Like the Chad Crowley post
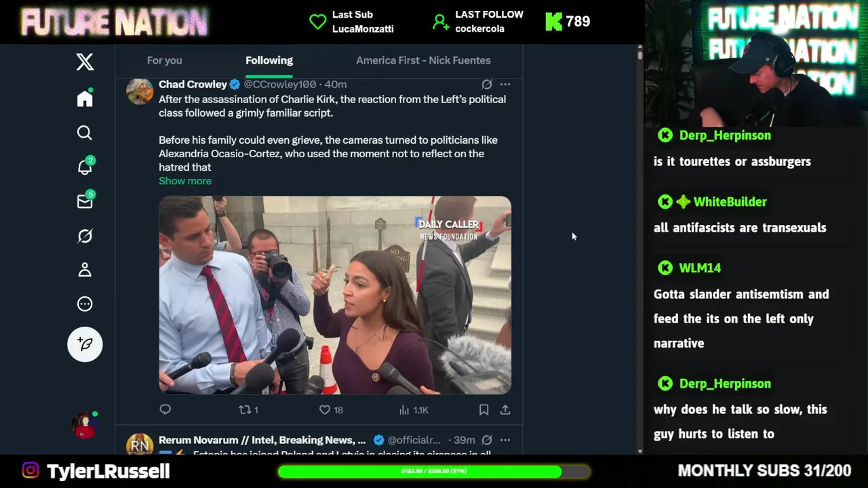868x488 pixels. click(x=331, y=409)
